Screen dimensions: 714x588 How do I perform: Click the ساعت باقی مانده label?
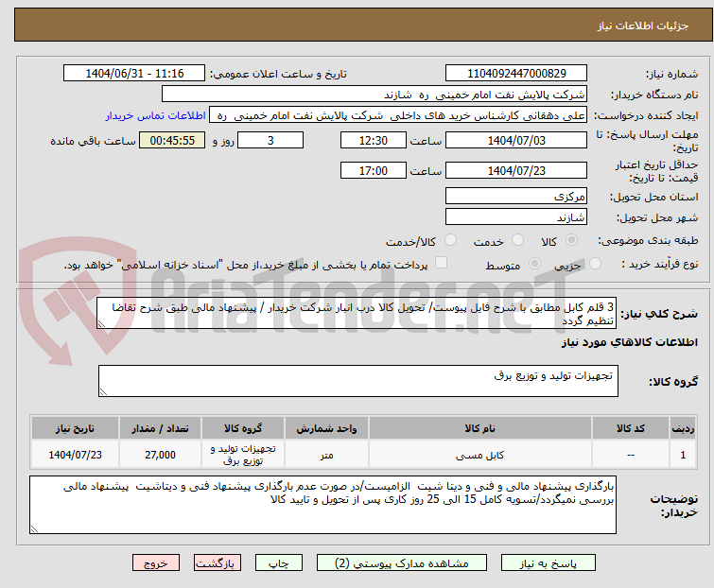(x=93, y=141)
